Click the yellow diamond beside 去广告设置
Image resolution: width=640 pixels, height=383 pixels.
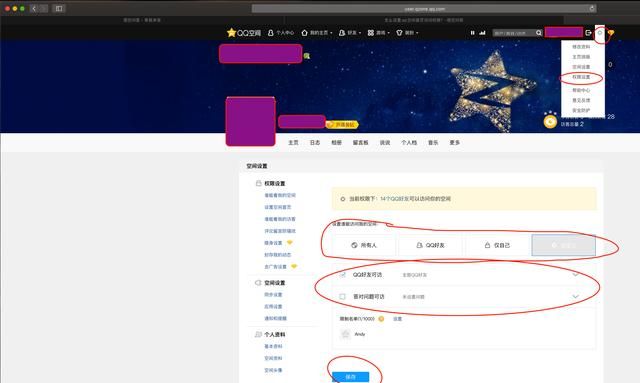(x=294, y=267)
